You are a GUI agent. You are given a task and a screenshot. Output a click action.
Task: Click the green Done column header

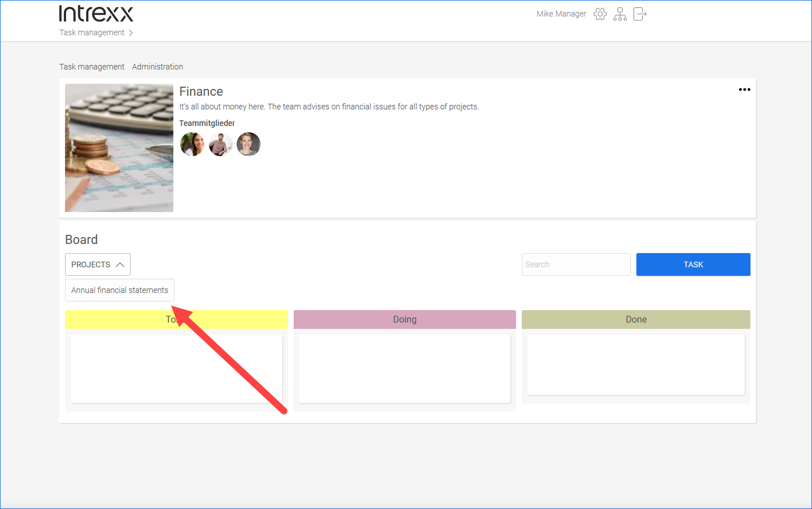[636, 319]
